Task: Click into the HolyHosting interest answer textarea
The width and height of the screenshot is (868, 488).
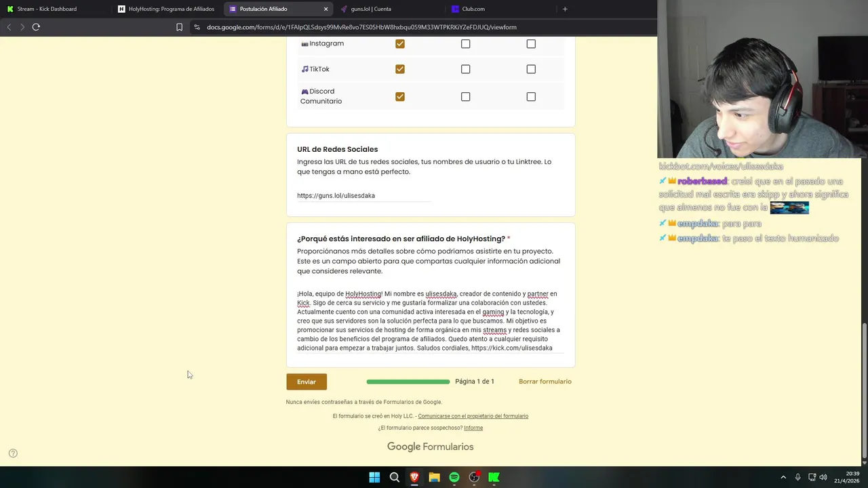Action: tap(430, 321)
